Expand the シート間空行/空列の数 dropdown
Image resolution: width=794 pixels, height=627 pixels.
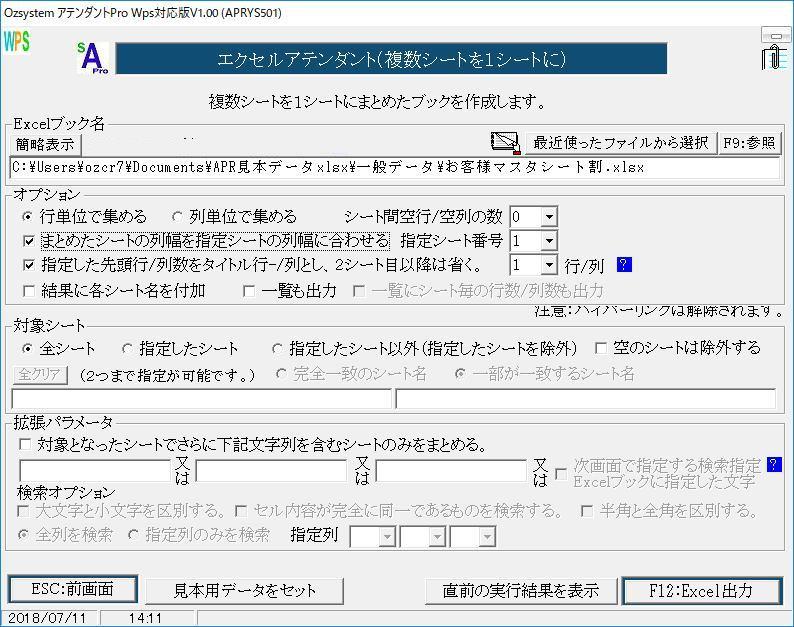point(549,217)
